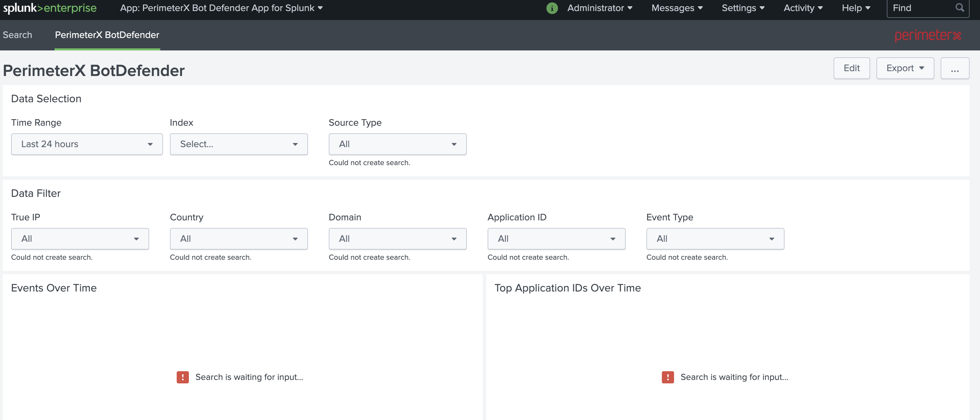This screenshot has height=420, width=980.
Task: Expand the Source Type dropdown
Action: [x=397, y=144]
